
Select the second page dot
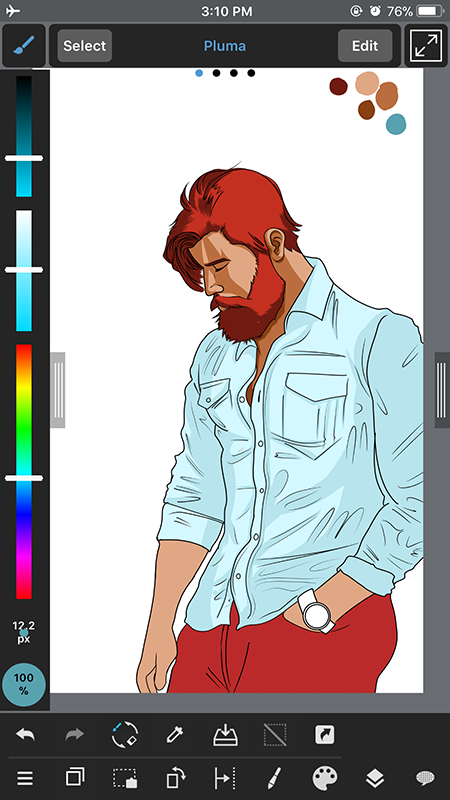coord(216,73)
